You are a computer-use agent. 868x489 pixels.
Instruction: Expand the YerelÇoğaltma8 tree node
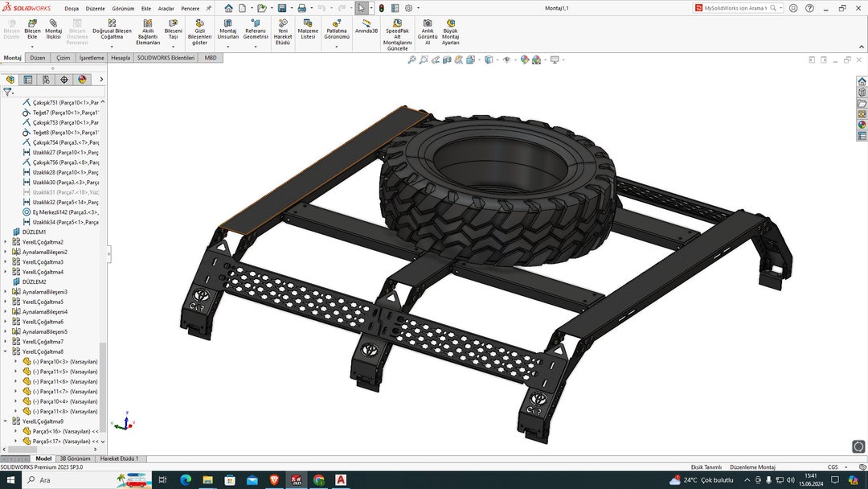[6, 351]
